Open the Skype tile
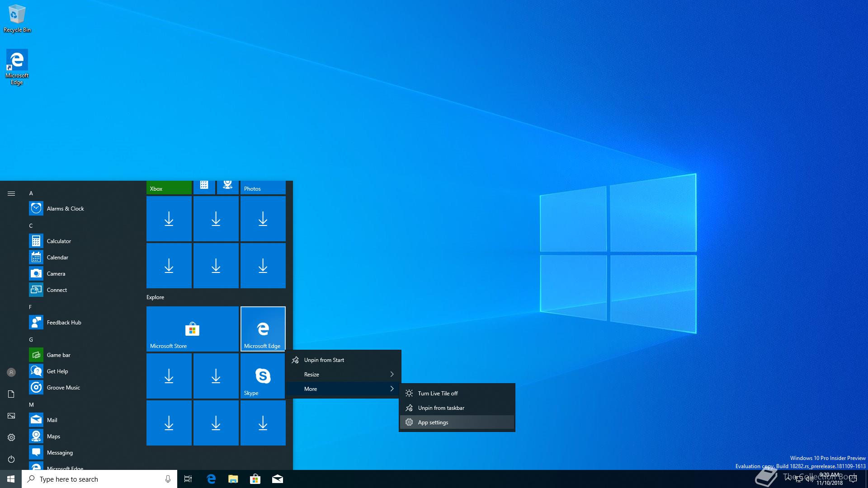868x488 pixels. (x=263, y=376)
